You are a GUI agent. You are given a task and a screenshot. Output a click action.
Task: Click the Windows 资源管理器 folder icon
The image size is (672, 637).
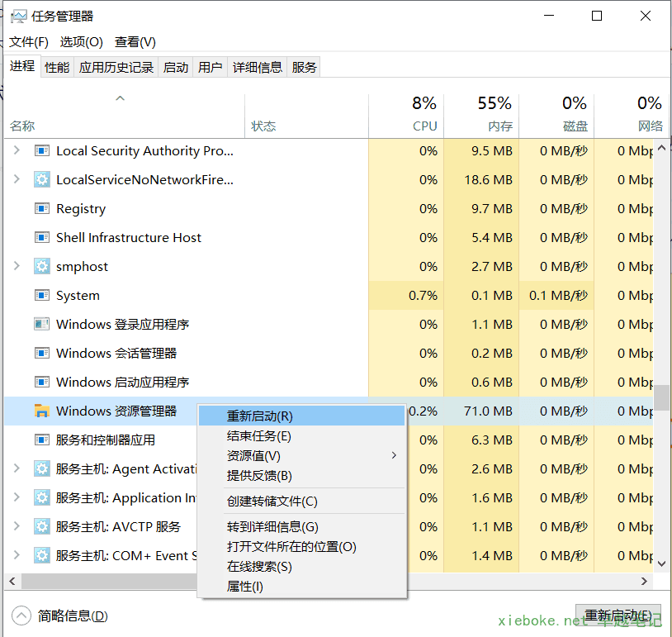point(41,411)
